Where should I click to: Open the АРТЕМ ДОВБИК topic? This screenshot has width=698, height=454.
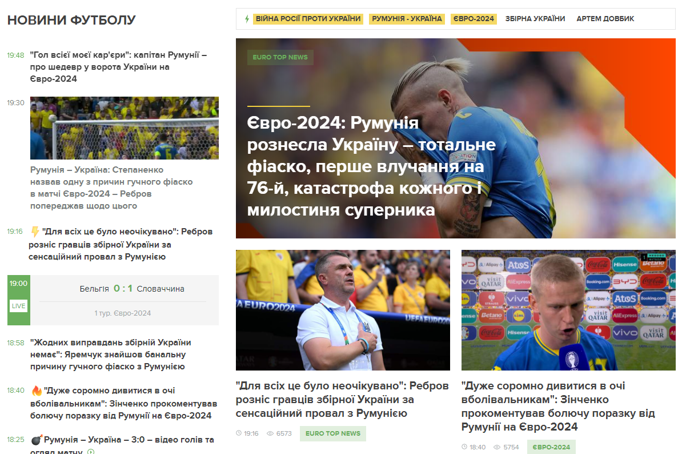click(x=605, y=19)
